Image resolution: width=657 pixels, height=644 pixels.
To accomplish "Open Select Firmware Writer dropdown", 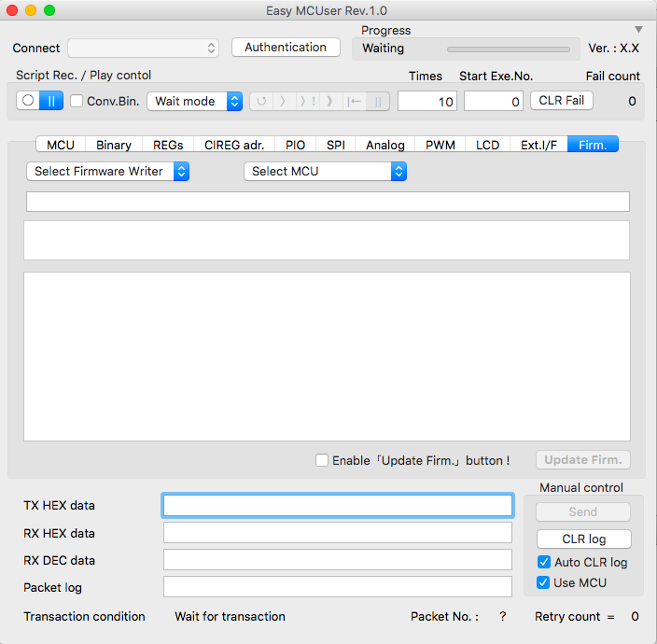I will coord(107,172).
